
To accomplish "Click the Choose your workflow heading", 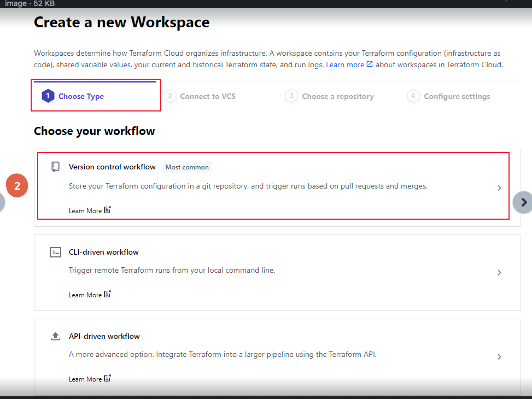I will pyautogui.click(x=95, y=131).
